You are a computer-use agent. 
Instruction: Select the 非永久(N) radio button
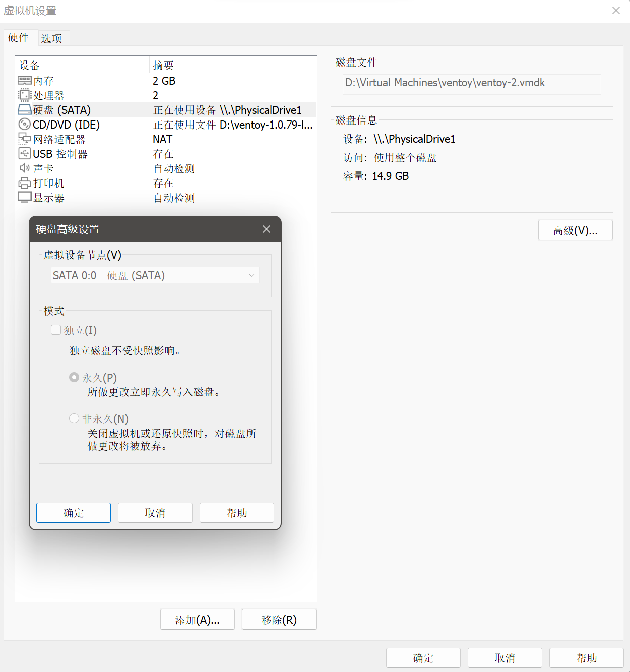[x=74, y=418]
